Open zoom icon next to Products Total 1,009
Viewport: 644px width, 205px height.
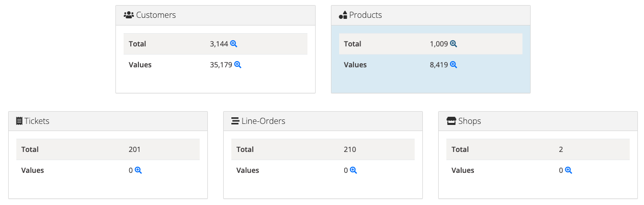(x=454, y=44)
